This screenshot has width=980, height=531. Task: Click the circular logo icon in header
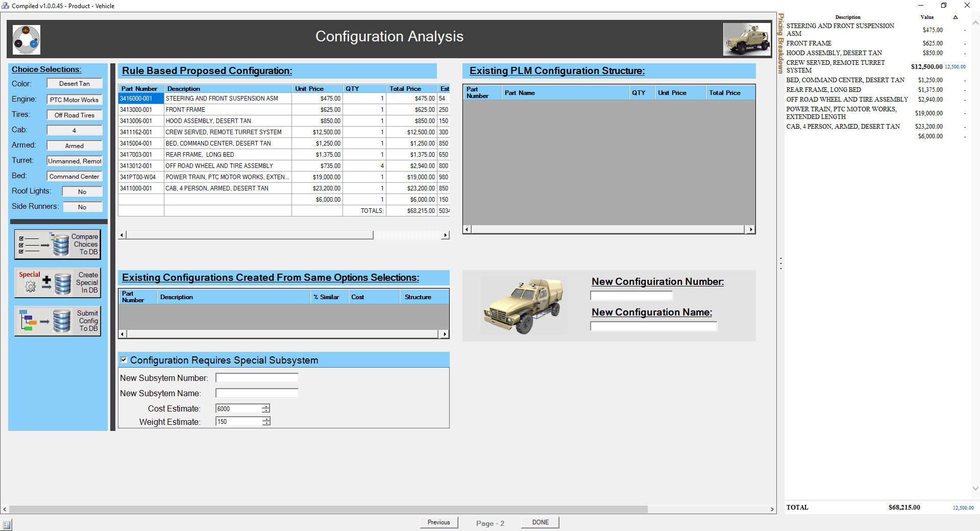pos(27,40)
